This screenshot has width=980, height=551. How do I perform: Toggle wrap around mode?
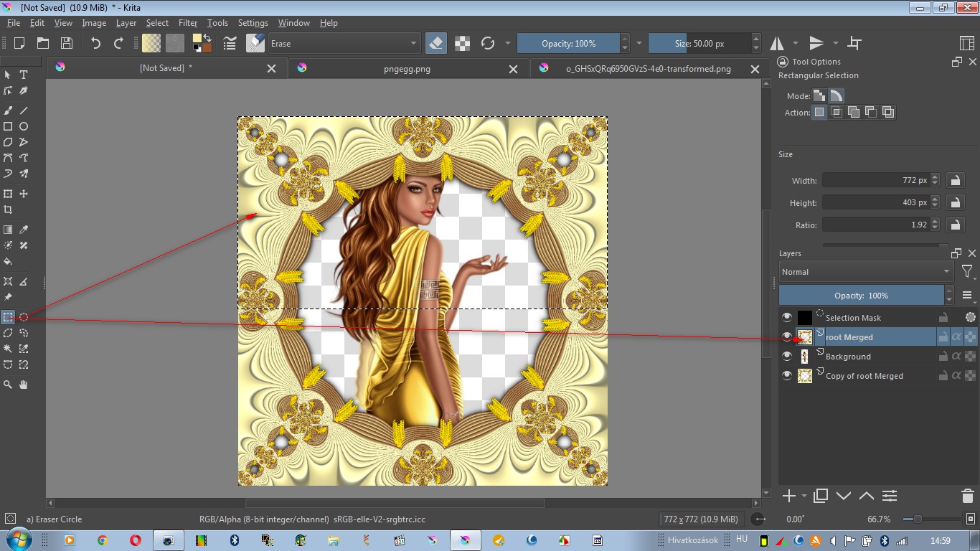pyautogui.click(x=854, y=43)
